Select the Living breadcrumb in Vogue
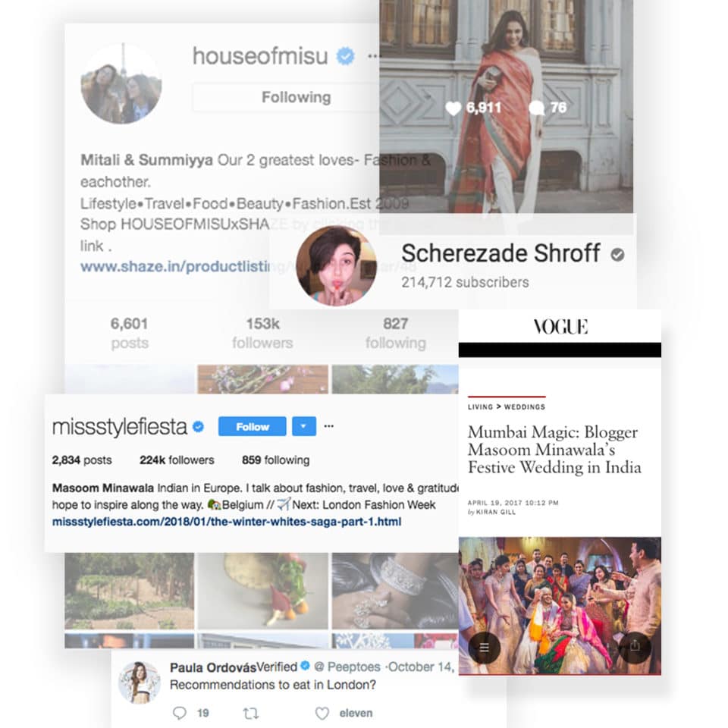 [x=480, y=406]
